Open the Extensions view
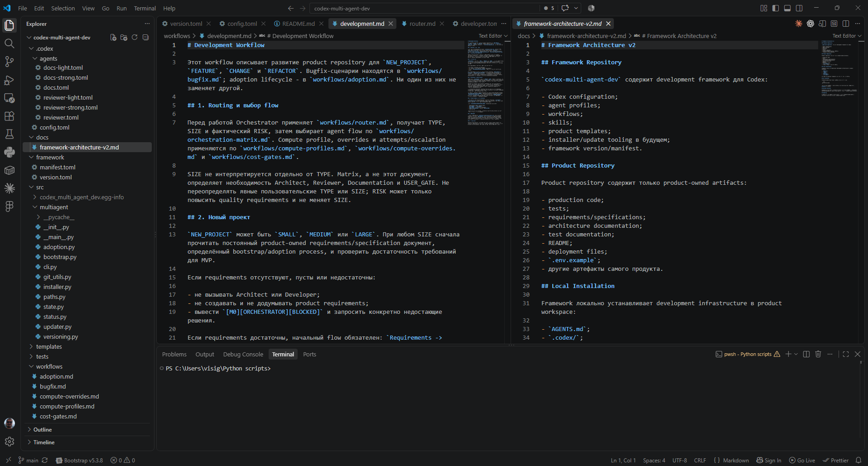This screenshot has width=868, height=466. point(9,116)
